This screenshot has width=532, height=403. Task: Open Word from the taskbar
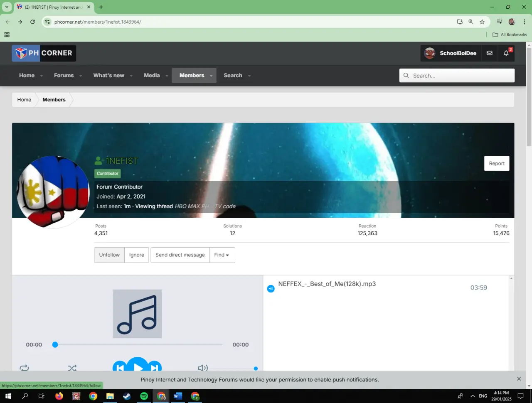click(178, 396)
